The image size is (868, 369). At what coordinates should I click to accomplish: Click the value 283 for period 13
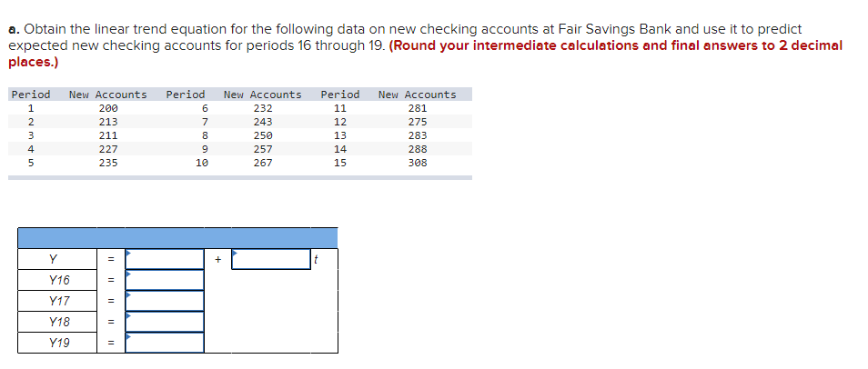coord(418,135)
